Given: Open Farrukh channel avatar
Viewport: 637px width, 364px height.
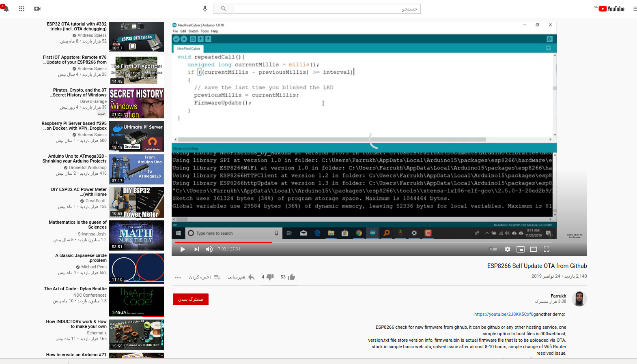Looking at the screenshot, I should [579, 299].
